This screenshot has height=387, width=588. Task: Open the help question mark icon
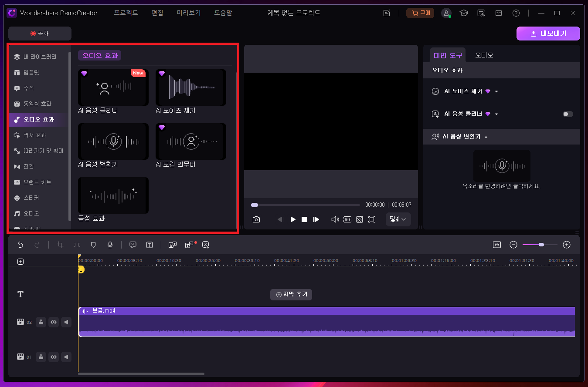(x=516, y=13)
